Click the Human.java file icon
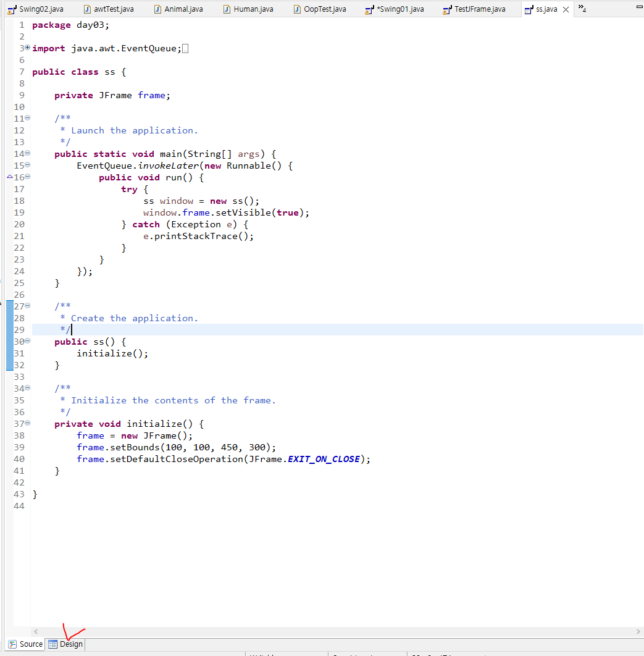Viewport: 644px width, 656px height. 227,9
